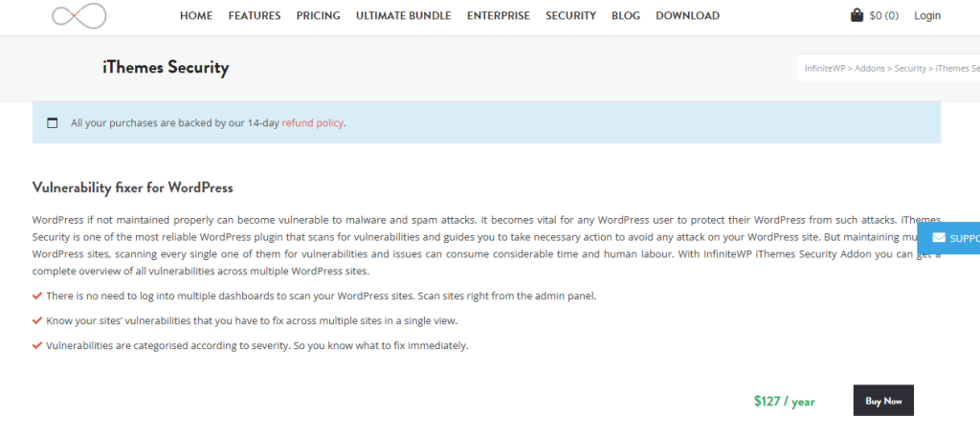Click the red checkmark beside 'Know your sites'
Viewport: 980px width, 436px height.
(37, 320)
